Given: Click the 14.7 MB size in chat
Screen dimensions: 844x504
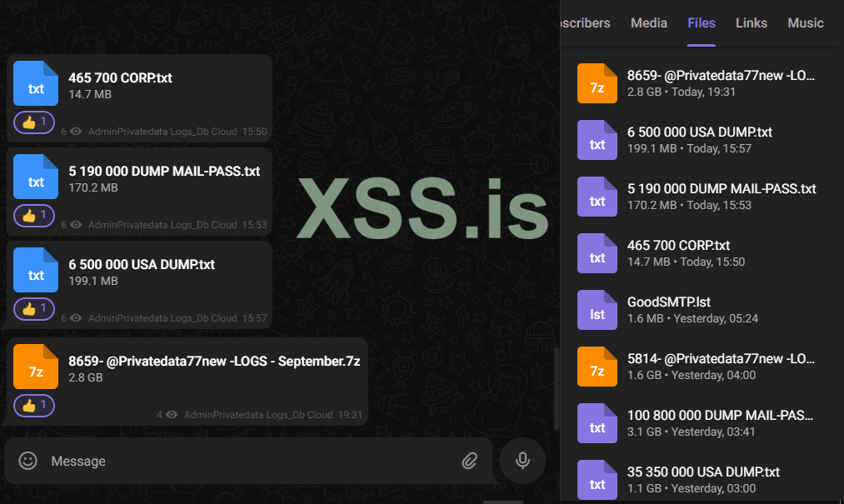Looking at the screenshot, I should pos(90,94).
